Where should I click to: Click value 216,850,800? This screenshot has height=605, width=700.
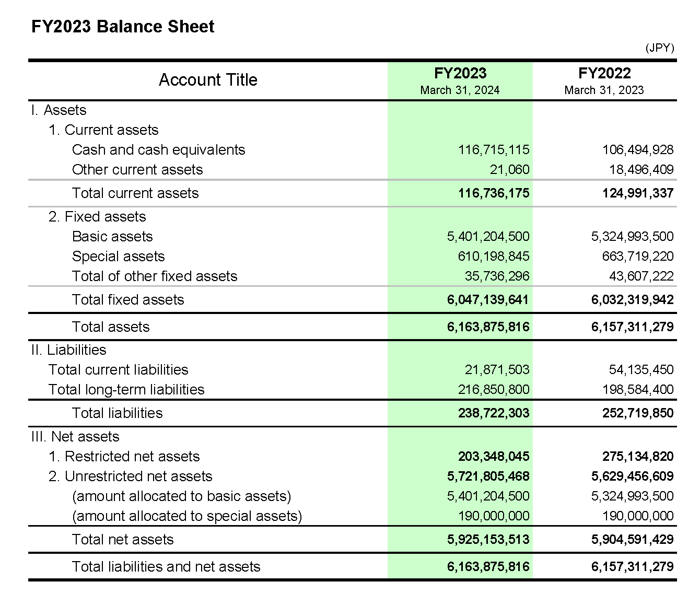494,390
